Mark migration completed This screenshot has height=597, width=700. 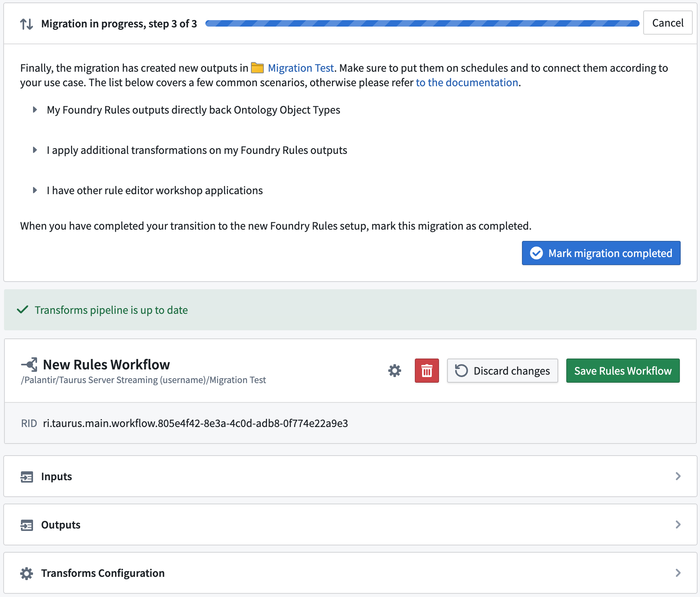[601, 253]
